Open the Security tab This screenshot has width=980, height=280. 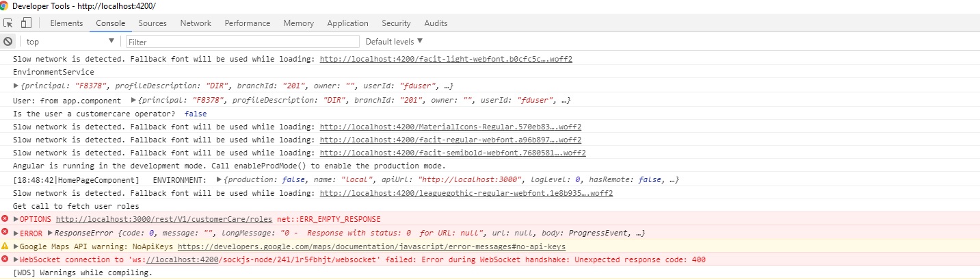coord(396,23)
